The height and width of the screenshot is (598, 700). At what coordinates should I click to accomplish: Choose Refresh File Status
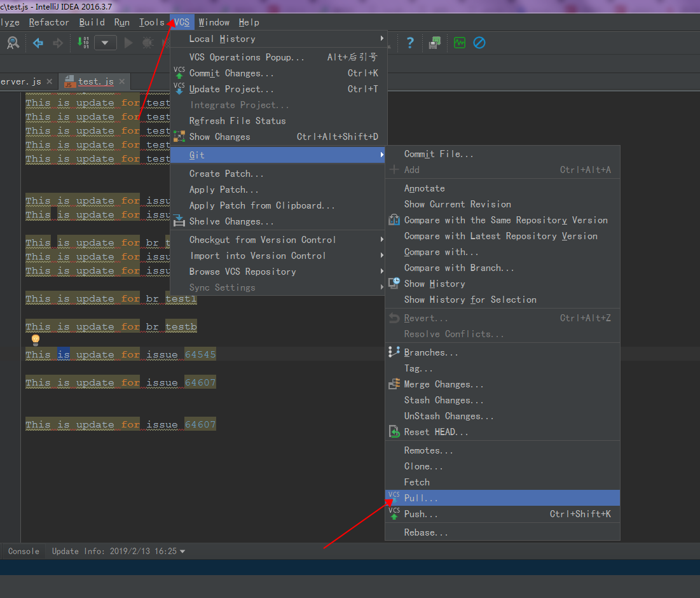278,121
